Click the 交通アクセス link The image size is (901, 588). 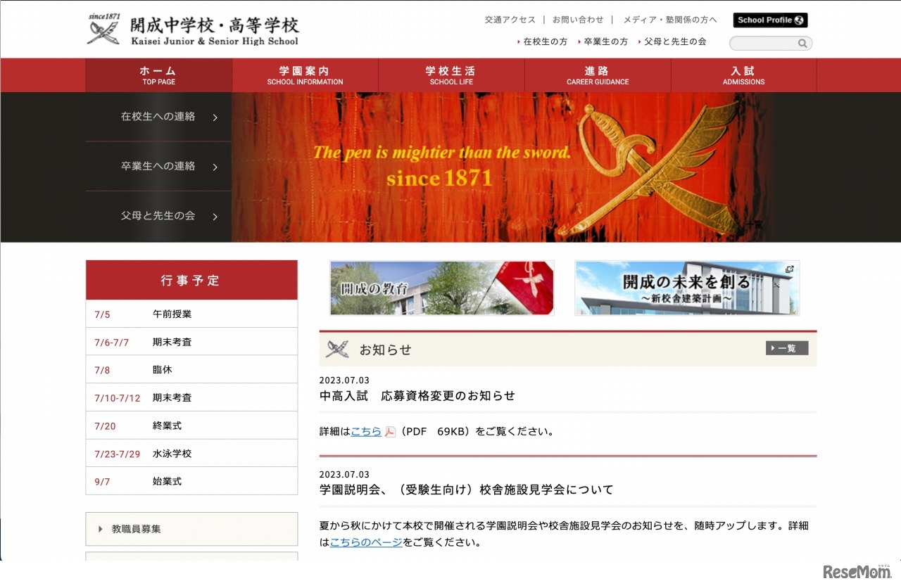510,20
